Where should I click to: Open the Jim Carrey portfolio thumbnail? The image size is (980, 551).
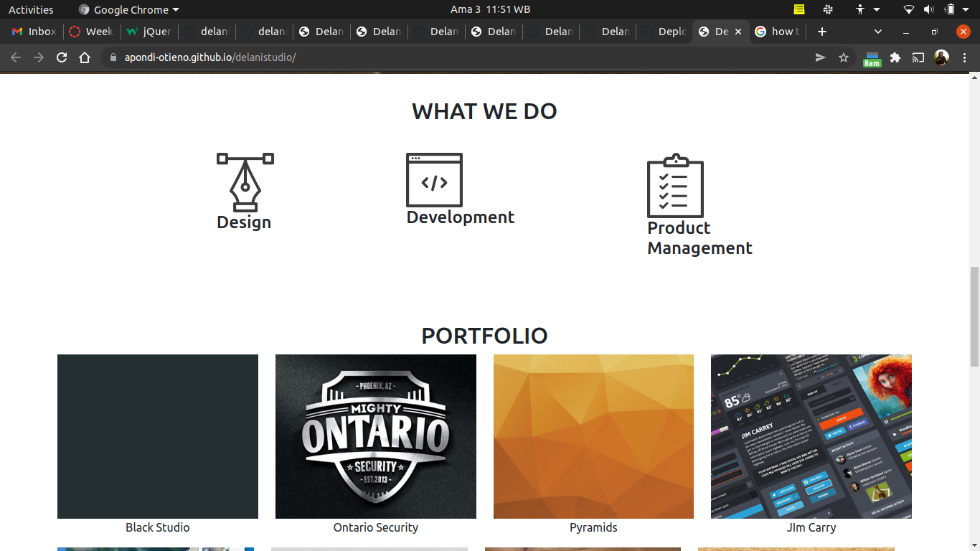pos(811,436)
